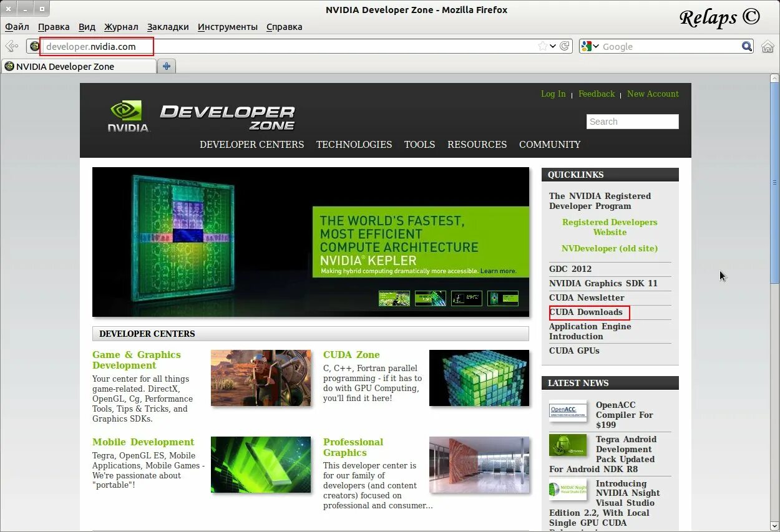Reload the page using refresh icon
Screen dimensions: 780x532
click(565, 46)
